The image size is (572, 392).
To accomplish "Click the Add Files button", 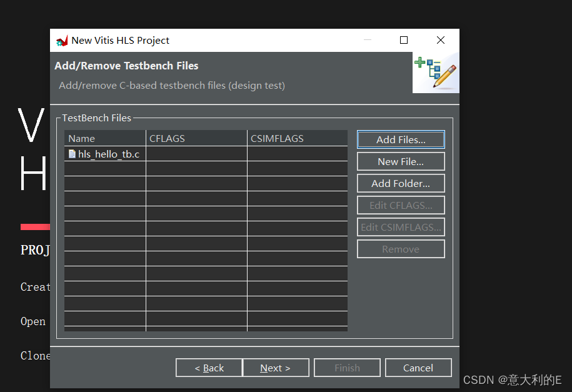I will 401,139.
